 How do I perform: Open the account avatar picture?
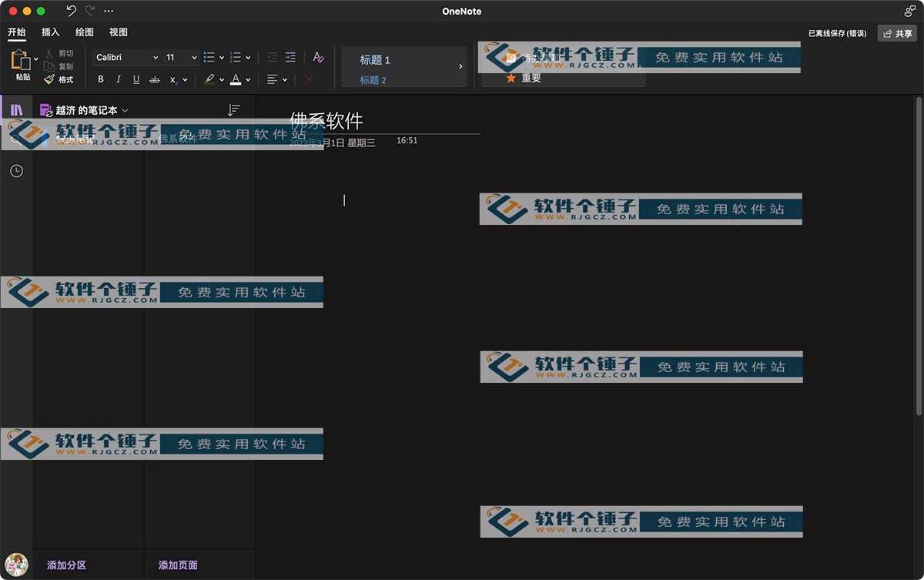[16, 565]
